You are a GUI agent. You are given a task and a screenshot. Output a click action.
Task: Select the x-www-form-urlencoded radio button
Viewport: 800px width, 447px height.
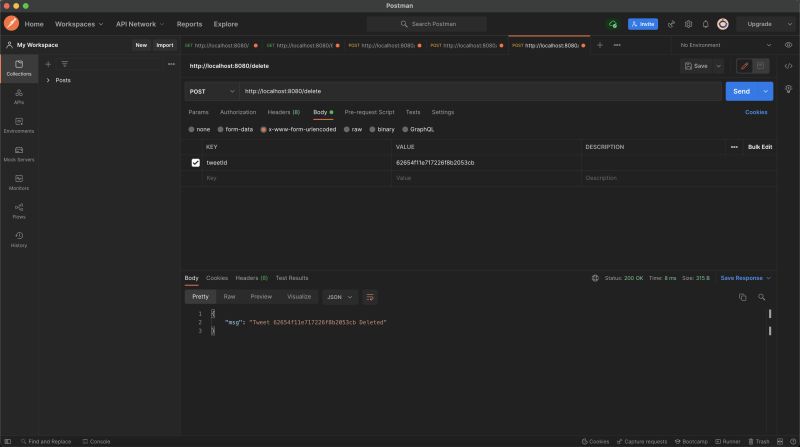coord(263,130)
